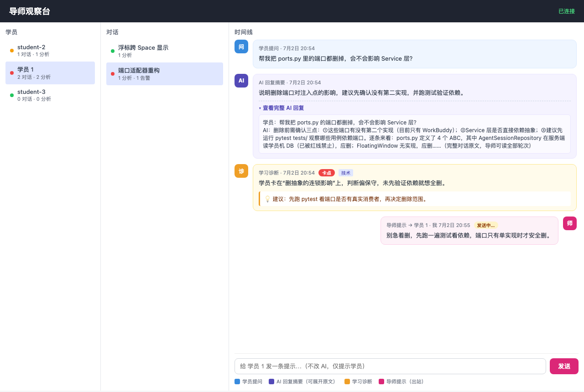The height and width of the screenshot is (392, 584).
Task: Click the 发送中... status badge
Action: pos(486,225)
